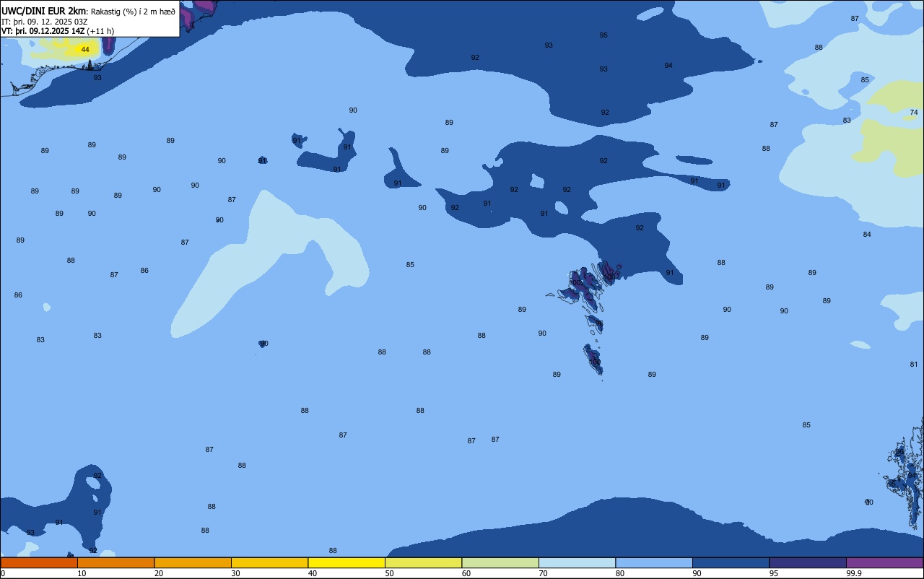This screenshot has height=579, width=924.
Task: Pick the 95–99.9 navy legend segment
Action: (808, 562)
